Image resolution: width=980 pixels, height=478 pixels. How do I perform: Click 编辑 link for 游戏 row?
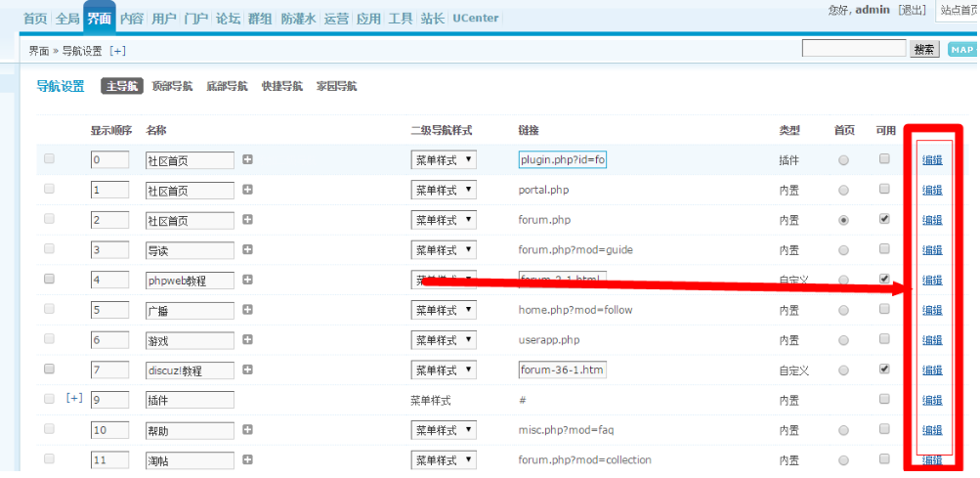coord(932,340)
